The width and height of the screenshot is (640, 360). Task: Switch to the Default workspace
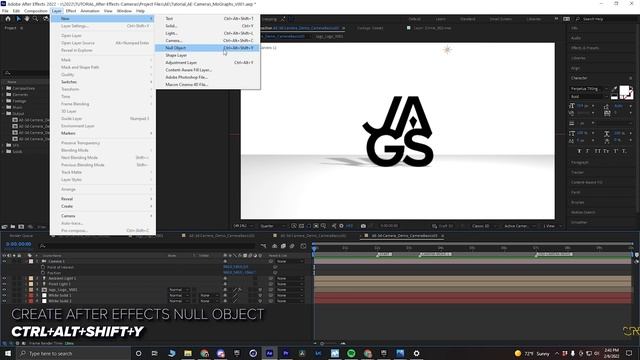point(414,19)
